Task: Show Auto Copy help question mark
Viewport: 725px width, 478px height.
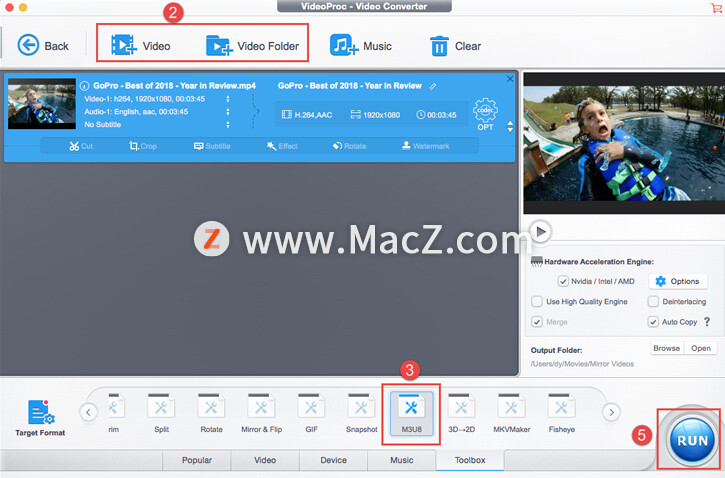Action: point(707,322)
